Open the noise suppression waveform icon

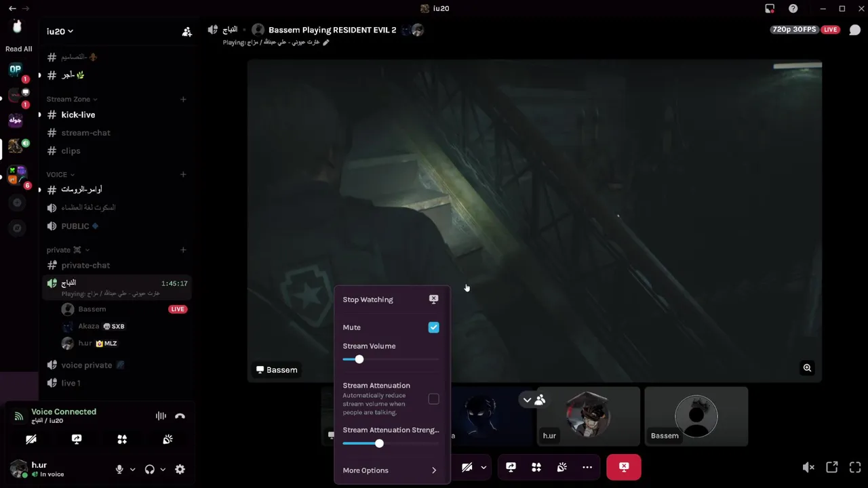coord(161,416)
